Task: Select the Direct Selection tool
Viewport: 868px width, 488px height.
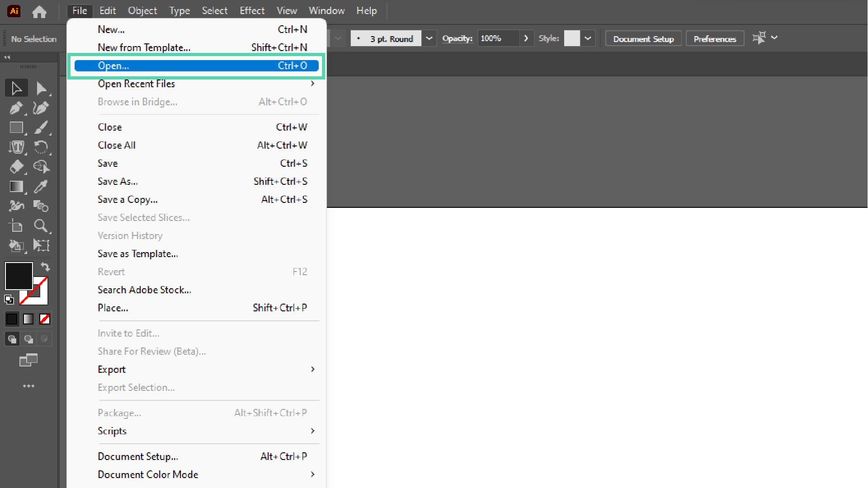Action: 41,88
